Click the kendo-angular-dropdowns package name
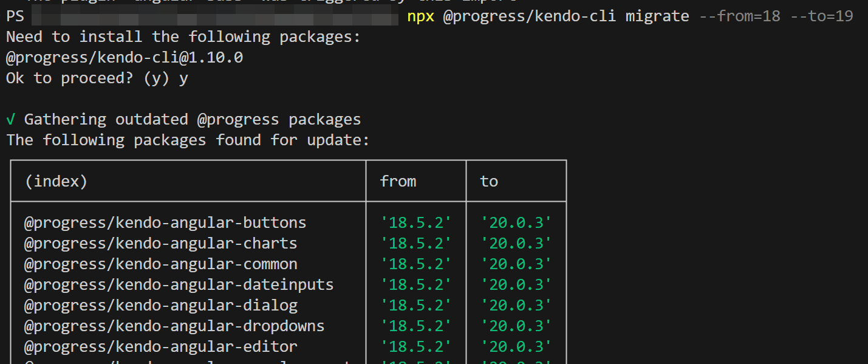 pos(174,326)
